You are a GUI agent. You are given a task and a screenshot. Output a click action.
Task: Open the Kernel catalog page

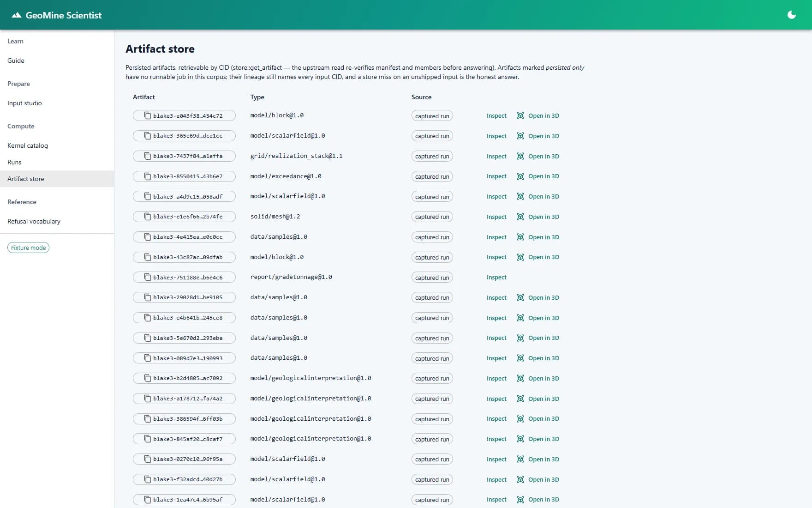(28, 145)
